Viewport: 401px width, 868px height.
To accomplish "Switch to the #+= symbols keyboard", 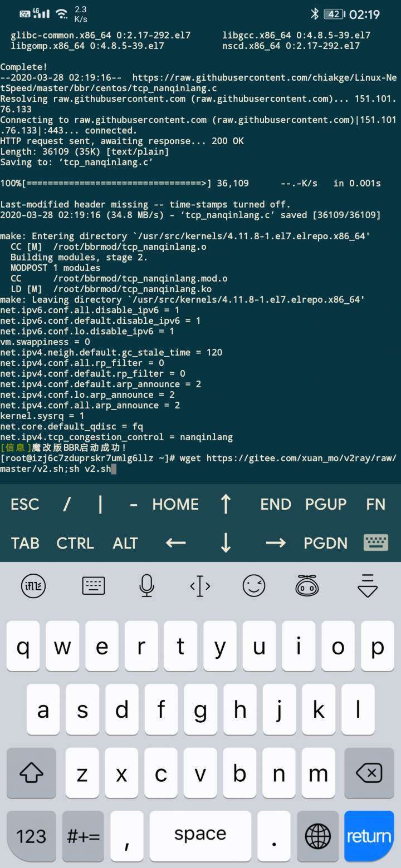I will tap(83, 836).
